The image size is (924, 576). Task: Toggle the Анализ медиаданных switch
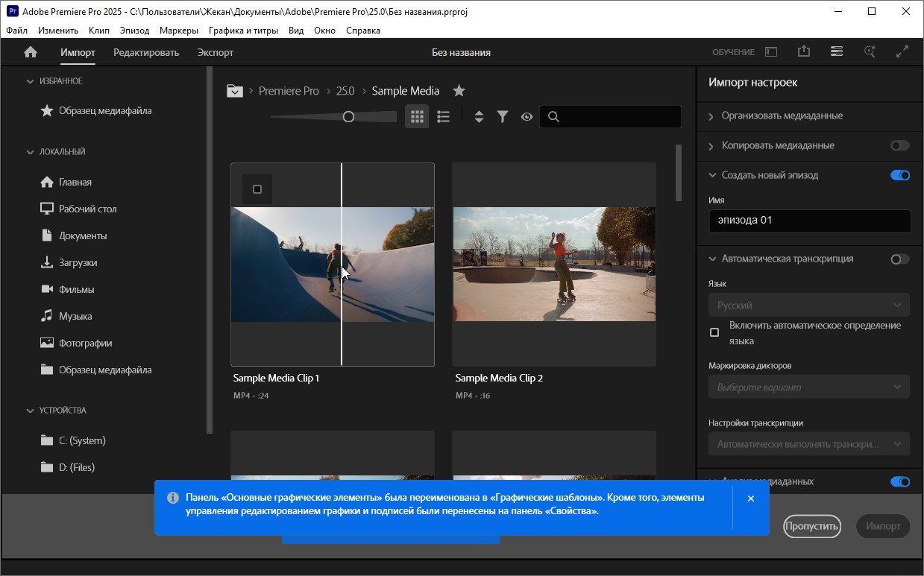pos(900,481)
